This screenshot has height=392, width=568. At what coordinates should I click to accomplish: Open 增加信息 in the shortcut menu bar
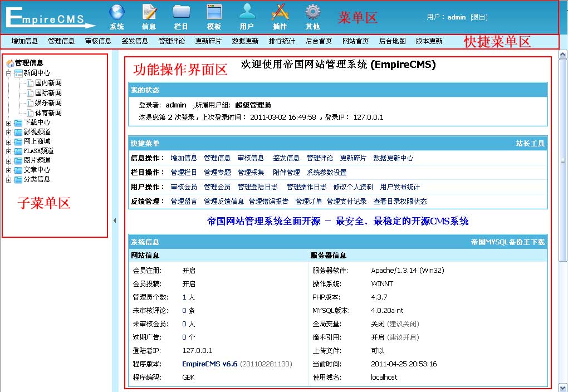tap(25, 41)
